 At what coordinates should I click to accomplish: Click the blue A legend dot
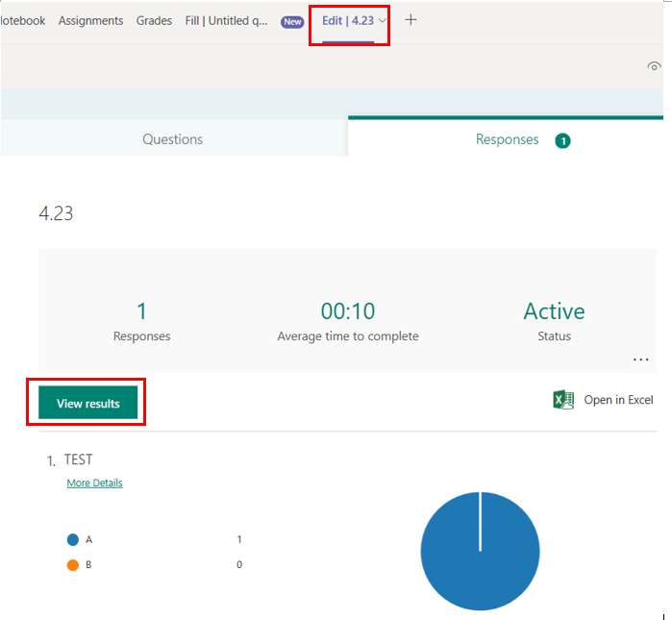coord(73,539)
